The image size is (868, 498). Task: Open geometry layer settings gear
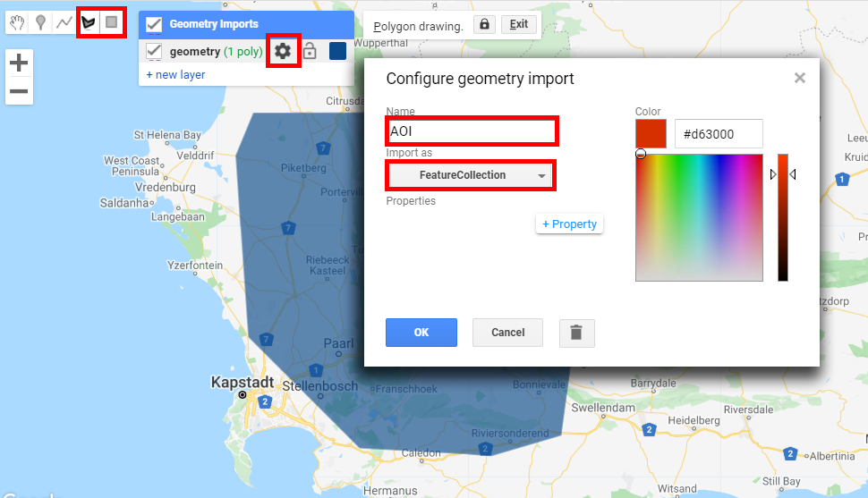point(283,51)
